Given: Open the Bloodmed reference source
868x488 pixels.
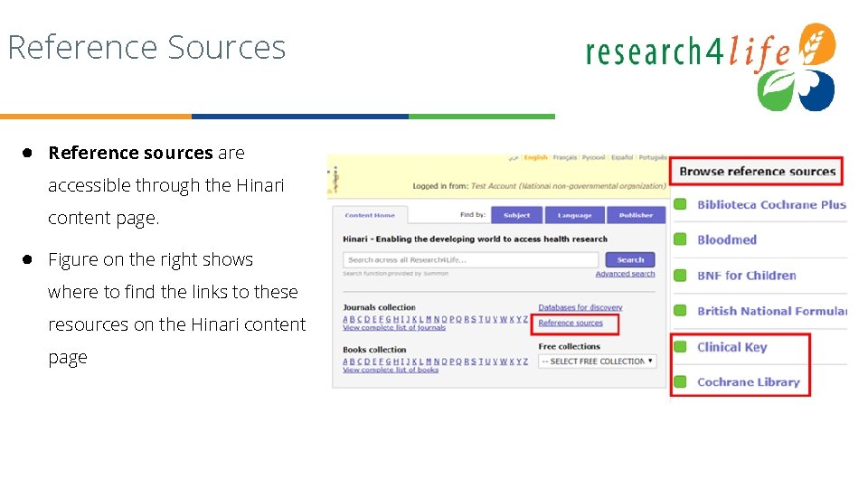Looking at the screenshot, I should click(727, 239).
